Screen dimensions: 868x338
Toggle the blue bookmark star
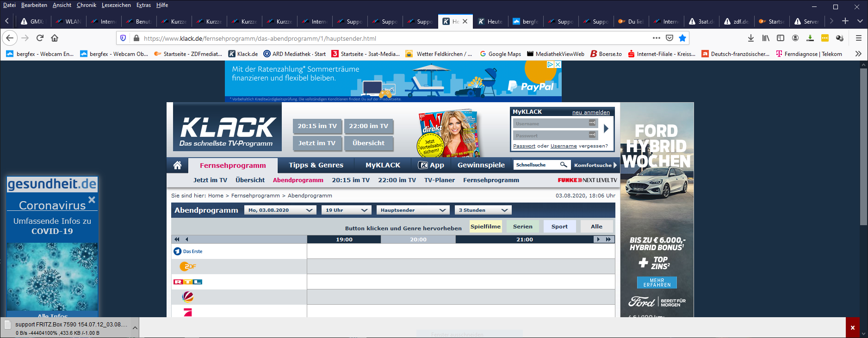pos(682,38)
